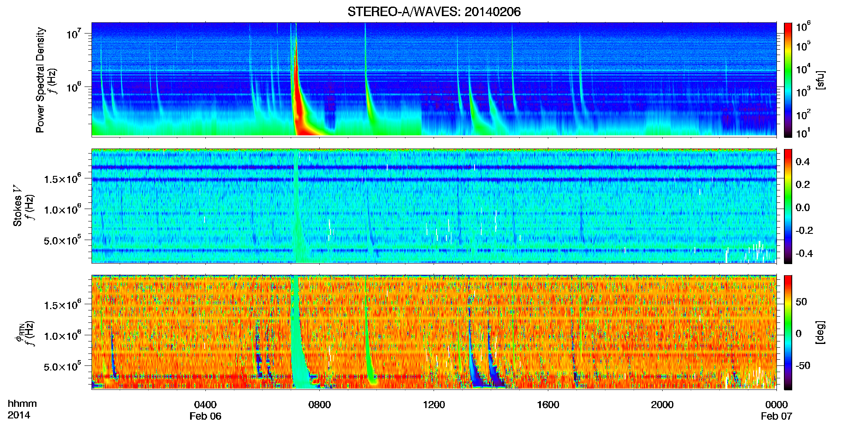Click the 10^5 label on the sfu color bar

[x=803, y=46]
